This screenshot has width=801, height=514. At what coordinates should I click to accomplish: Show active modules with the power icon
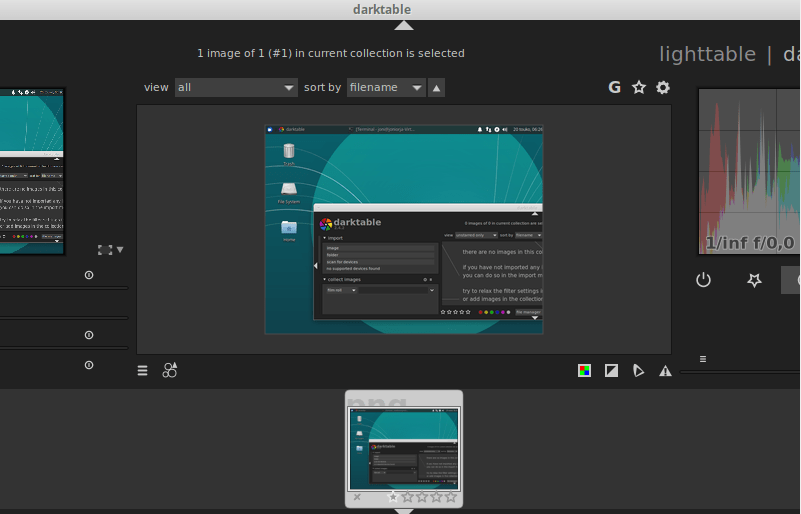703,280
